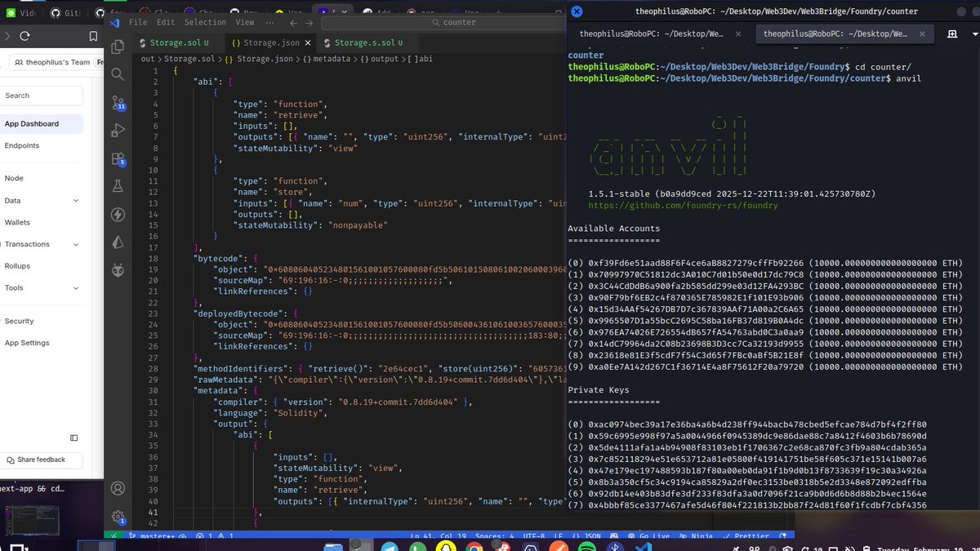Open Endpoints in browser sidebar
This screenshot has height=551, width=980.
(22, 145)
